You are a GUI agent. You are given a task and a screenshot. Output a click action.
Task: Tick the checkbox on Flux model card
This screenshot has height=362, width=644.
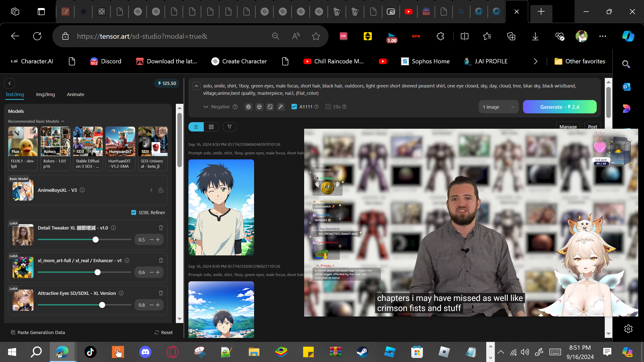[x=33, y=131]
